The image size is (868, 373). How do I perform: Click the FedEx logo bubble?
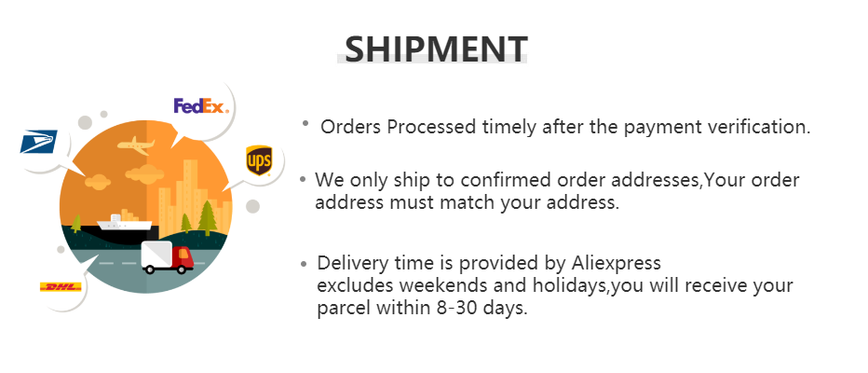[200, 105]
